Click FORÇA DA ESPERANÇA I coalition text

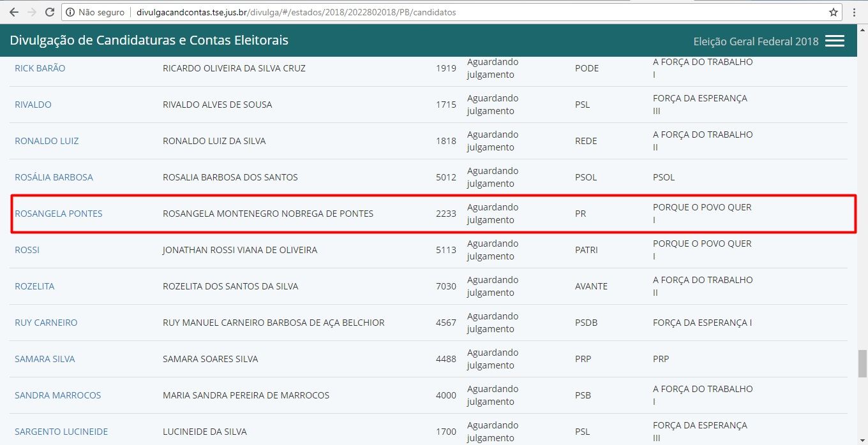tap(702, 323)
